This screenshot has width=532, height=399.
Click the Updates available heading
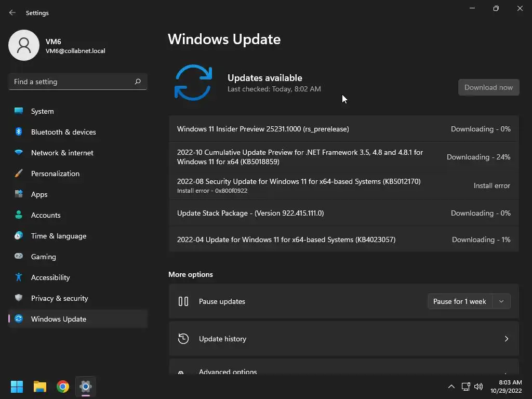click(264, 78)
